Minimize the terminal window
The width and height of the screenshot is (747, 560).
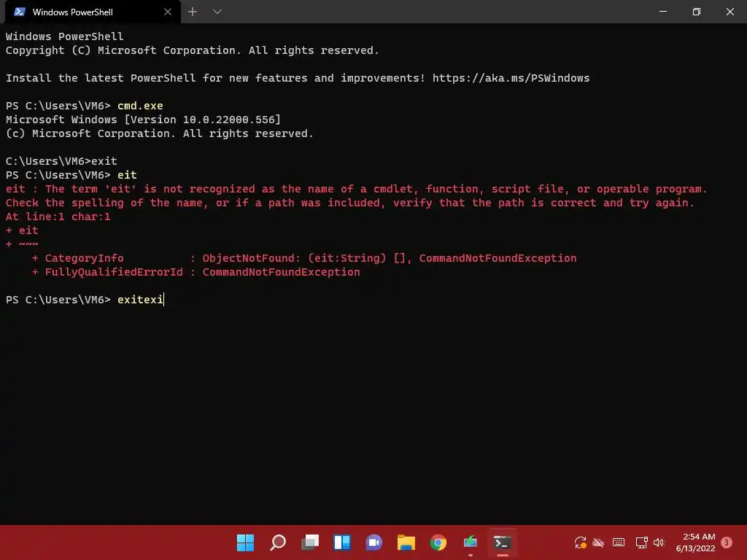click(663, 12)
